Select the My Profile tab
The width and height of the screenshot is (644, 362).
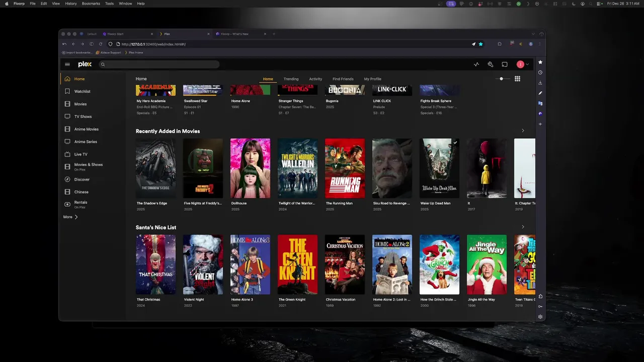372,79
